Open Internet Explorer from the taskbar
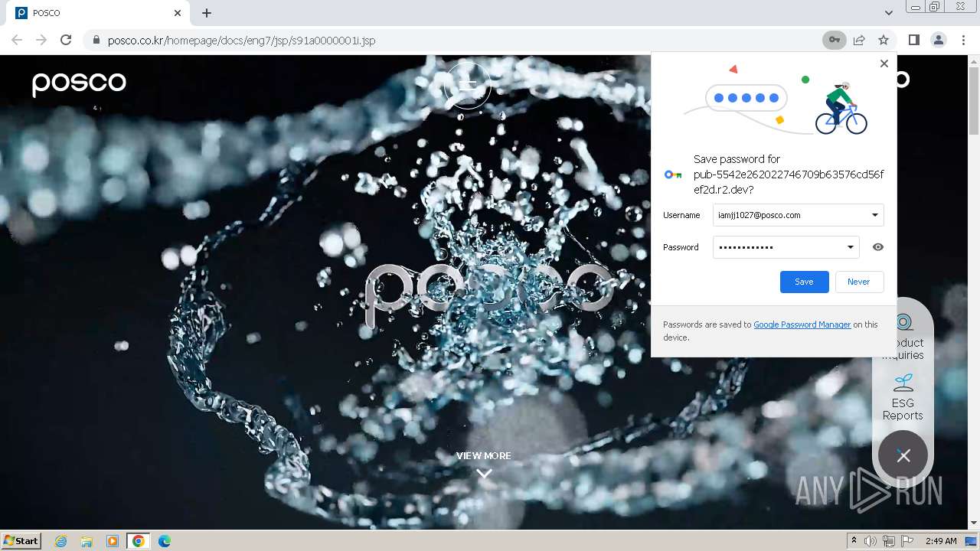 tap(60, 541)
